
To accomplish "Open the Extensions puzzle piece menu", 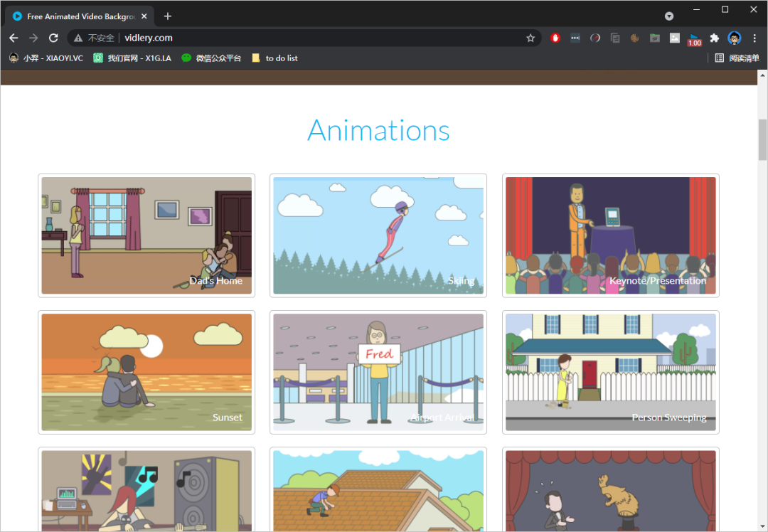I will 715,38.
